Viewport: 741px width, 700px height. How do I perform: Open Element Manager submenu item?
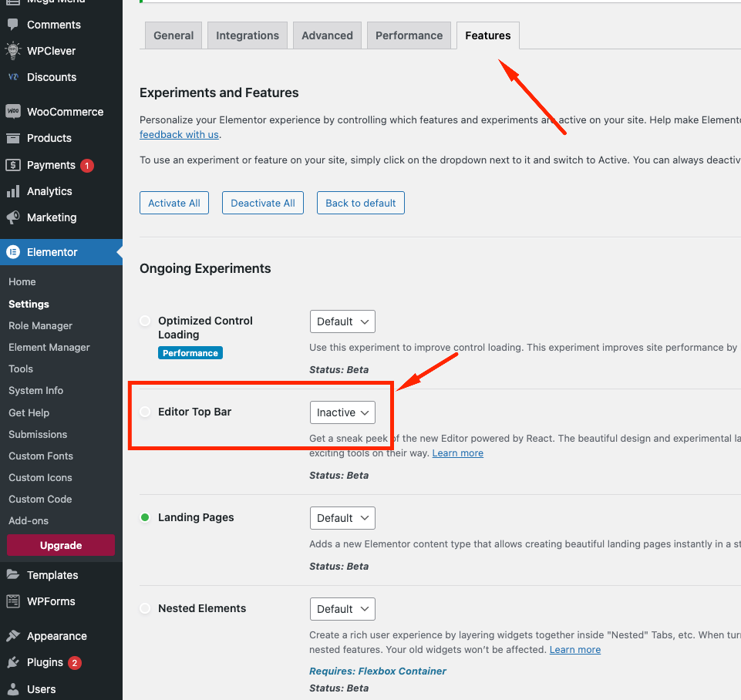[x=49, y=347]
